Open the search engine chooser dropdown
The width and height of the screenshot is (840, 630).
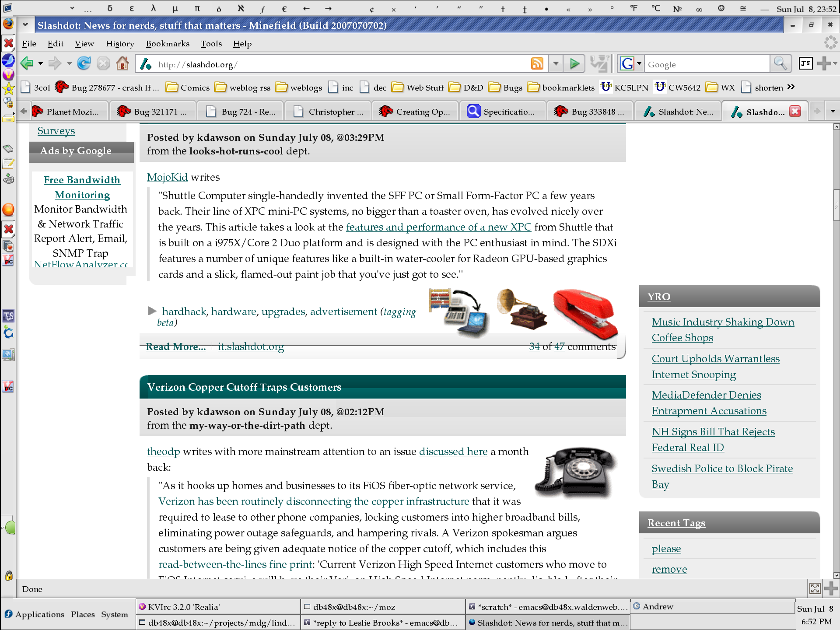[x=639, y=64]
